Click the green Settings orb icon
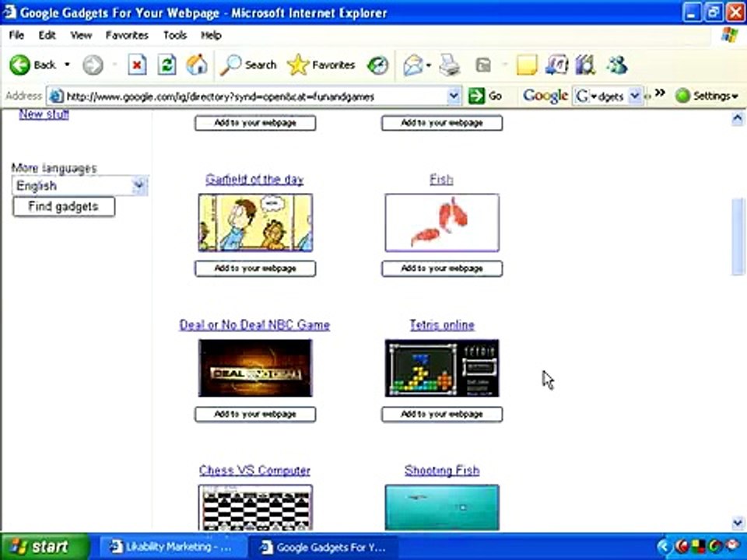747x560 pixels. pyautogui.click(x=682, y=96)
